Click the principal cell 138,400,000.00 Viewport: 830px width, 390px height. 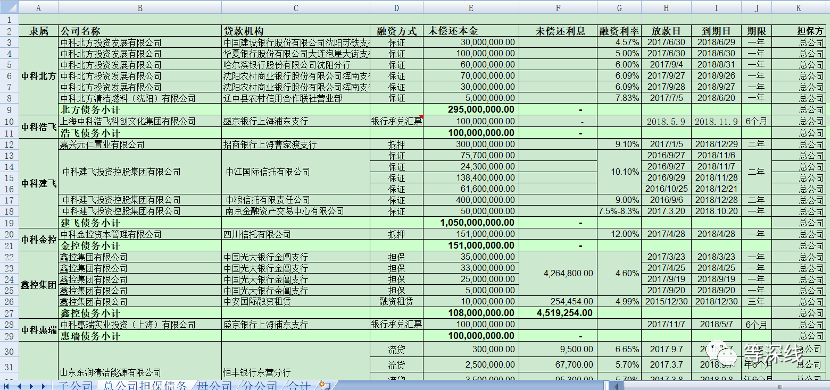click(471, 177)
